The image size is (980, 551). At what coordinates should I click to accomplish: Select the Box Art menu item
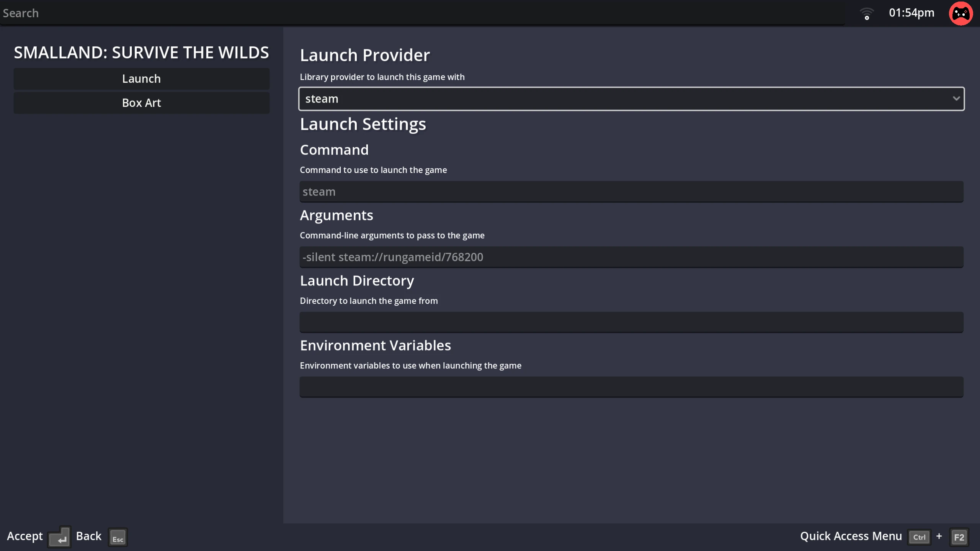coord(142,103)
